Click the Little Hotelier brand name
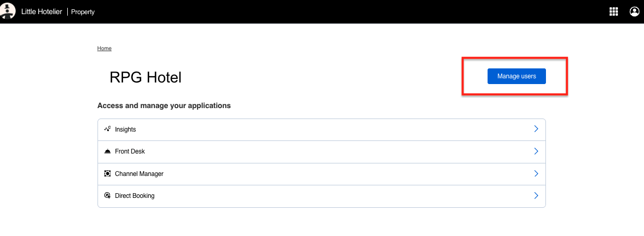The width and height of the screenshot is (644, 236). click(x=42, y=11)
